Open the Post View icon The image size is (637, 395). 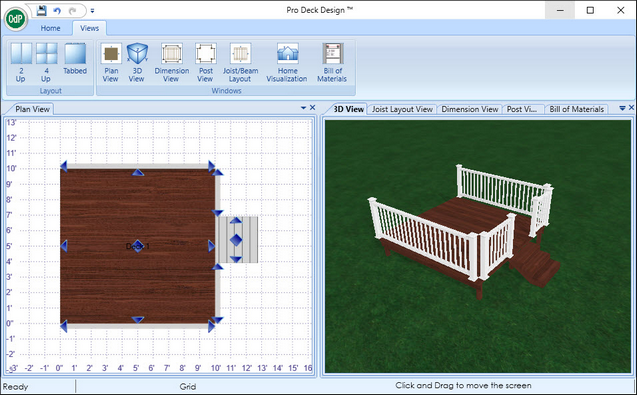coord(206,62)
